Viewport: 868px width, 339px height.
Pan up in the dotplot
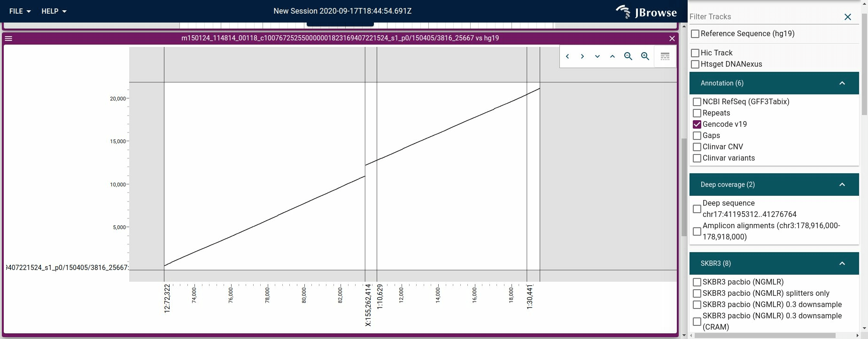[x=612, y=56]
